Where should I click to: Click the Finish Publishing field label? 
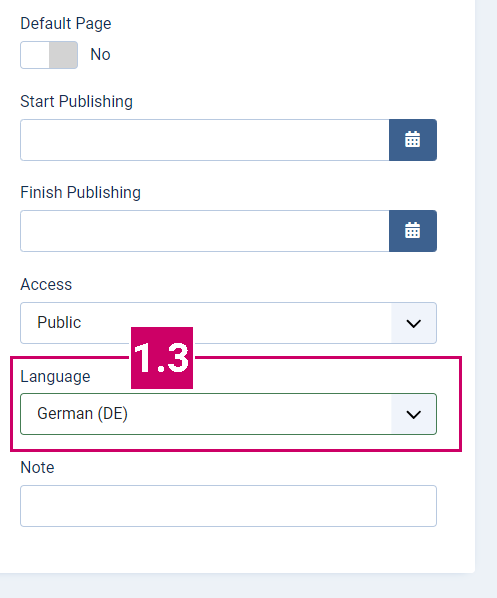point(80,193)
